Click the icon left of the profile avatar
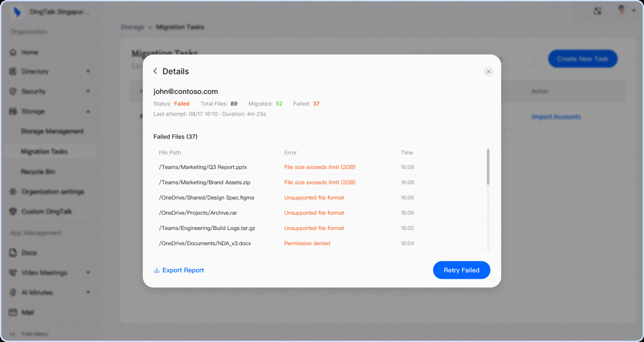Viewport: 644px width, 342px height. pos(597,11)
